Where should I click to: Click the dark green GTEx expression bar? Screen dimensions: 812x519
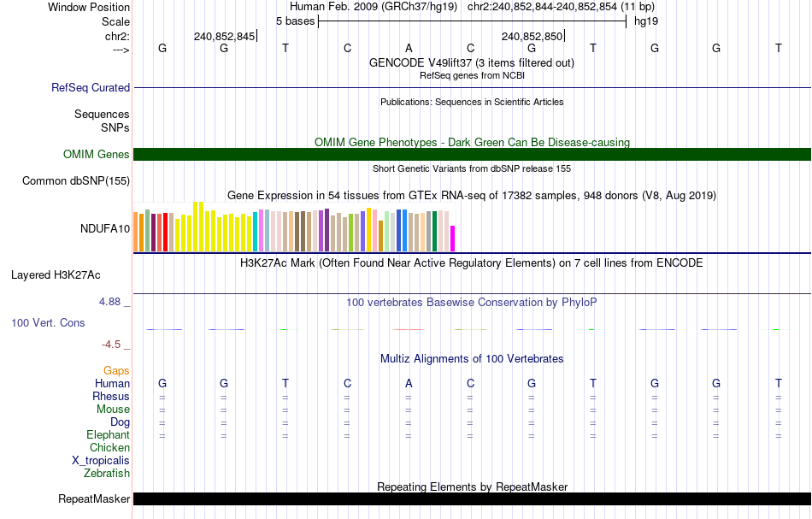pos(434,231)
